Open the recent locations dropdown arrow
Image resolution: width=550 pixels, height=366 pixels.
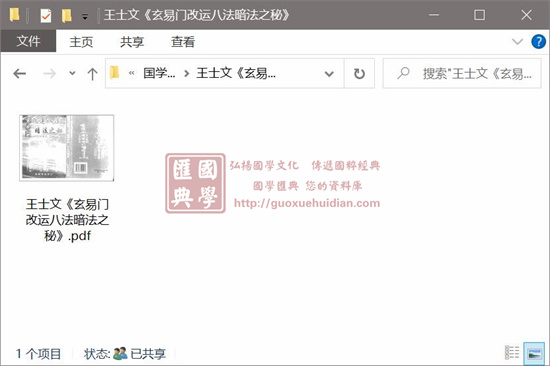tap(72, 74)
